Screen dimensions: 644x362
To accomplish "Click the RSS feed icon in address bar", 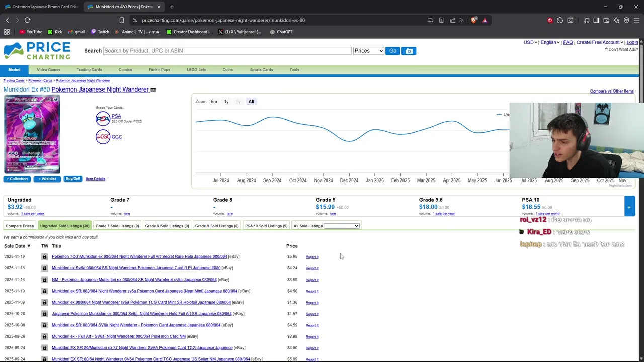I will pos(461,20).
